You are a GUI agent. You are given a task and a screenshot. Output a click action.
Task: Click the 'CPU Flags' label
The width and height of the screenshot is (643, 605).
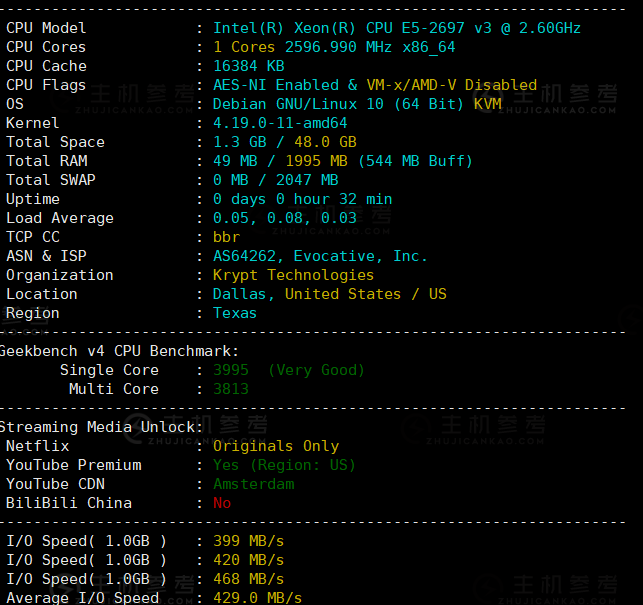(x=46, y=85)
